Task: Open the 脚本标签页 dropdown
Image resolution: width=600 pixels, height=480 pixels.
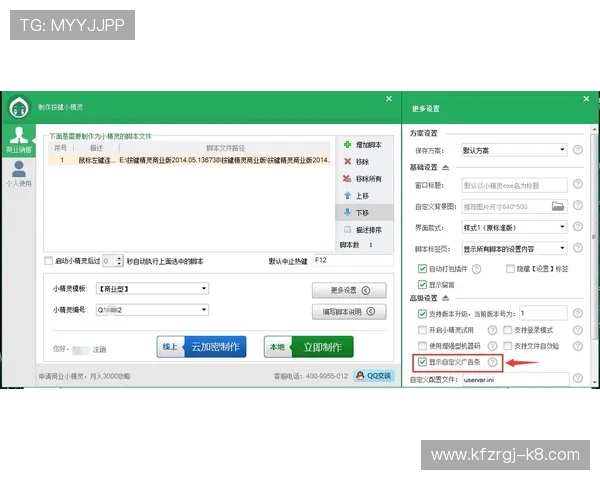Action: click(x=514, y=249)
